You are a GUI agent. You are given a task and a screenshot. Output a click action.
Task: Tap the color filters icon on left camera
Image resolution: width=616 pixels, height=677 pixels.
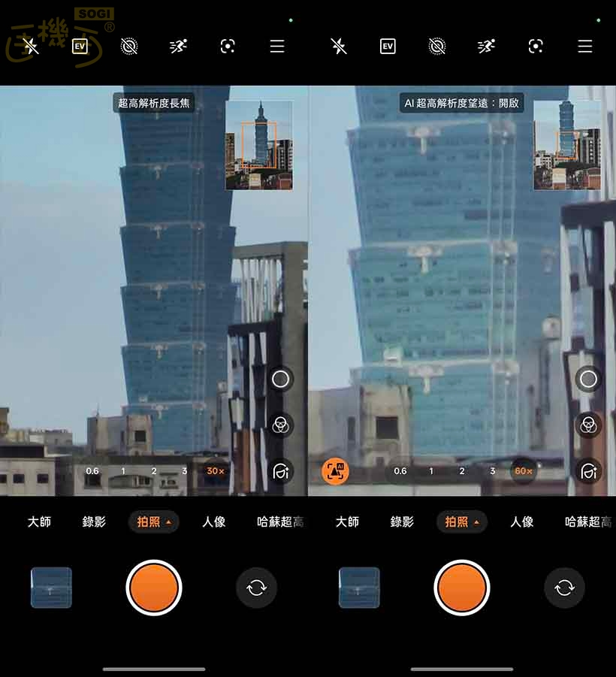pos(280,425)
